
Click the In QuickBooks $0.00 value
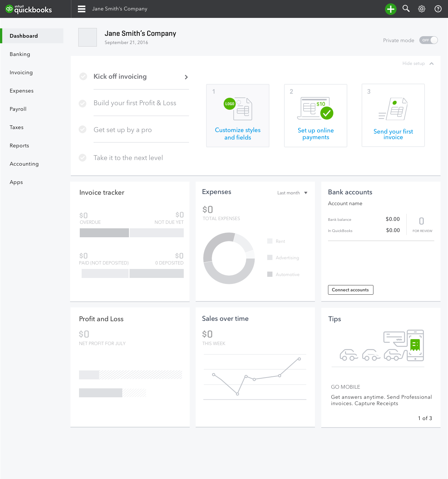coord(393,230)
